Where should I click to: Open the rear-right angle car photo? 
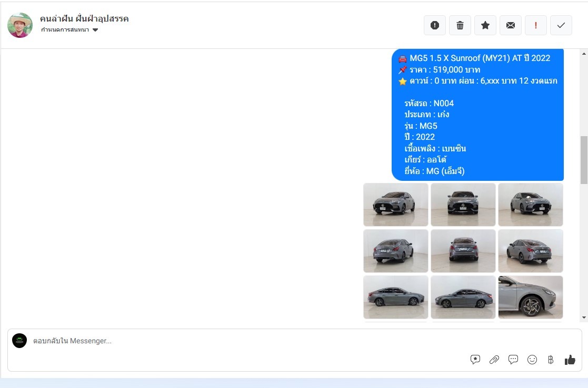coord(531,251)
